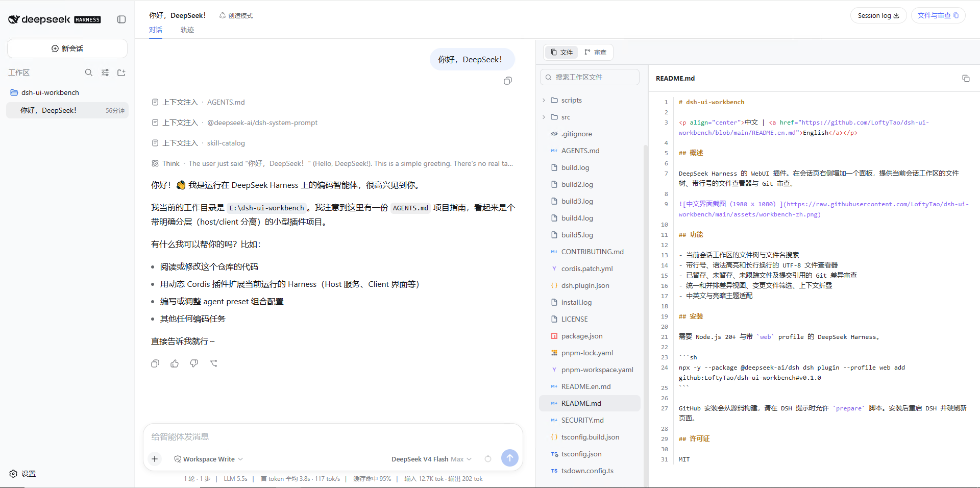Send the message with arrow button
The width and height of the screenshot is (980, 488).
pyautogui.click(x=510, y=458)
